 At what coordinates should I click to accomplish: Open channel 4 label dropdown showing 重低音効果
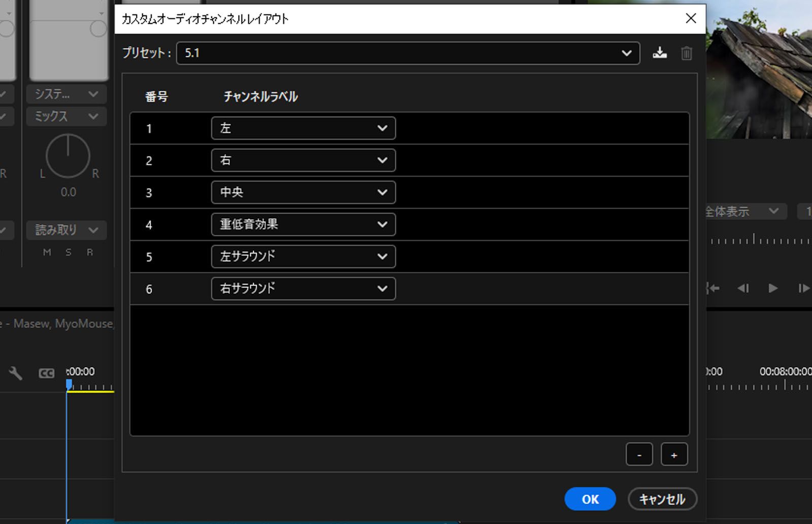(x=302, y=224)
